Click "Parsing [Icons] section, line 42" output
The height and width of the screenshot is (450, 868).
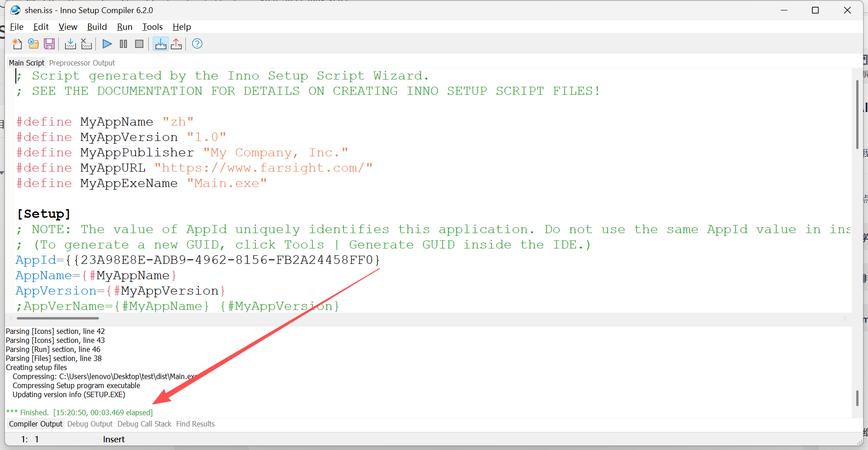click(x=55, y=331)
